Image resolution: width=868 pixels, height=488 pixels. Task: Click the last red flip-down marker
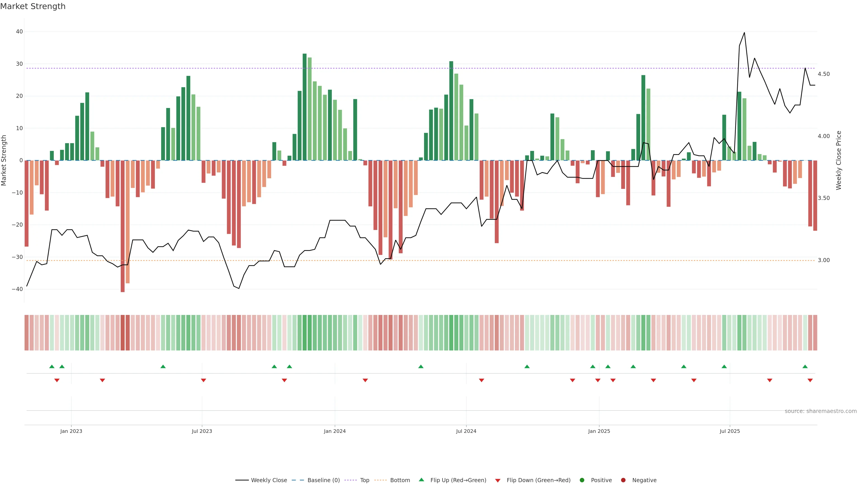pos(810,380)
